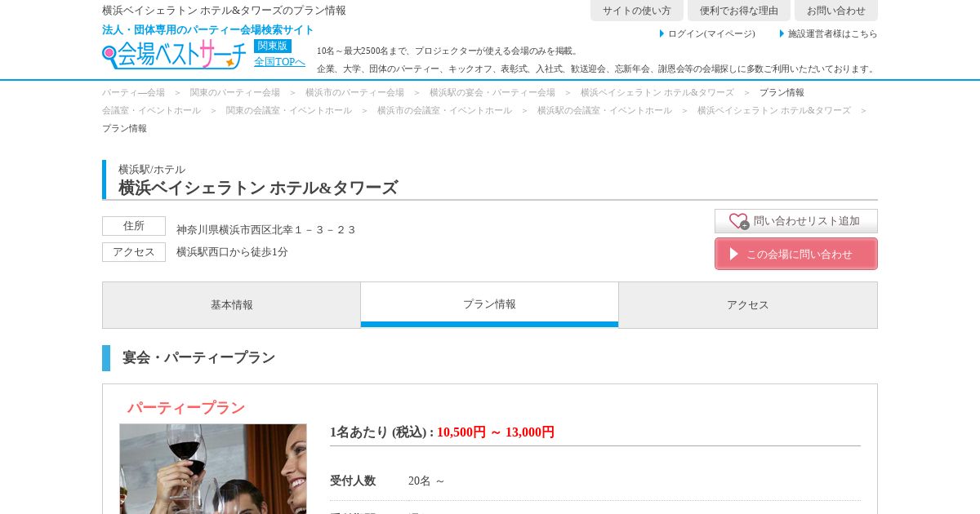Click the 横浜駅/ホテル category text
Image resolution: width=980 pixels, height=514 pixels.
(152, 170)
